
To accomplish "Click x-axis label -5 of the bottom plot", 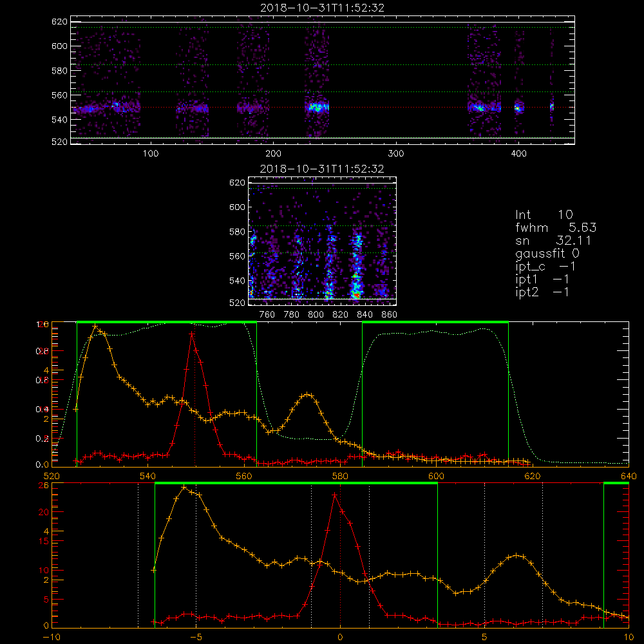I will (x=196, y=638).
